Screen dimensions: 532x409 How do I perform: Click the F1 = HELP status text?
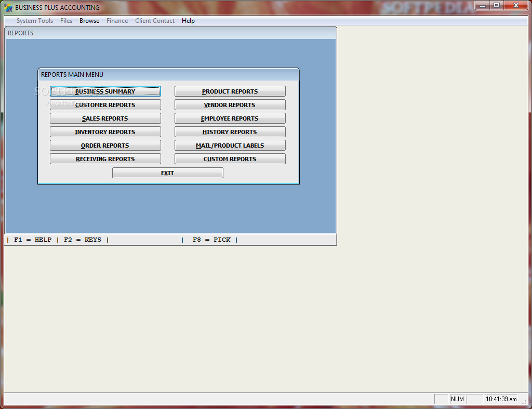point(33,240)
